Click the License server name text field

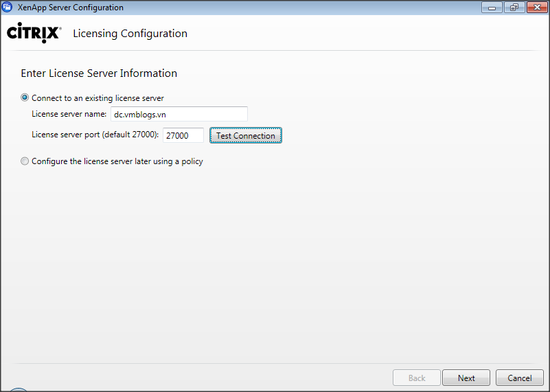[179, 114]
